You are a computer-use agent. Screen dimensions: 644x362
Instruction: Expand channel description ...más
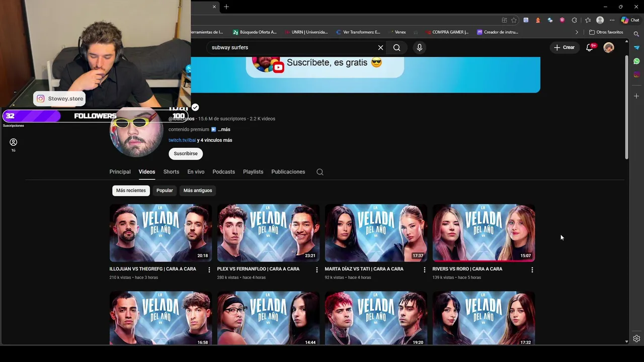224,129
